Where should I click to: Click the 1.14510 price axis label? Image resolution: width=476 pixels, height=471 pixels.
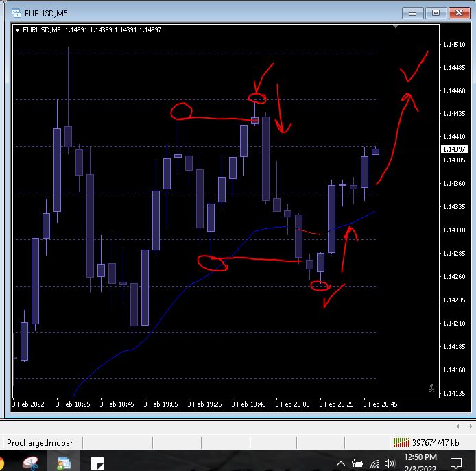[454, 45]
